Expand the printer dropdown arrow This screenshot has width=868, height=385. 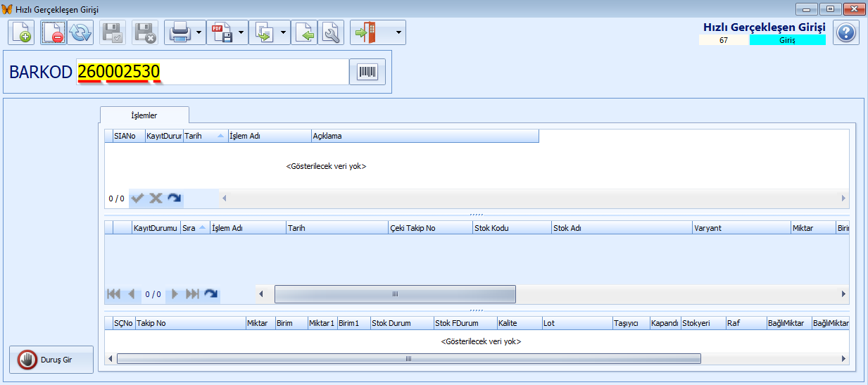[x=200, y=32]
